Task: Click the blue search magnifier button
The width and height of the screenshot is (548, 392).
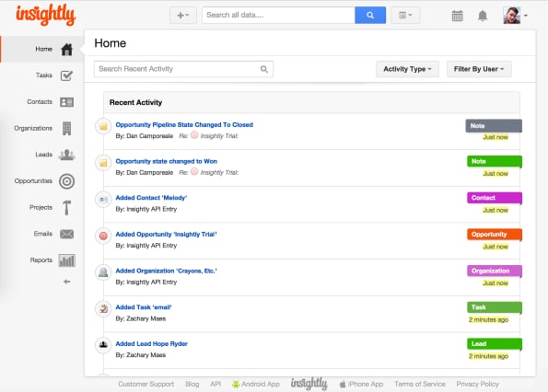Action: point(370,15)
